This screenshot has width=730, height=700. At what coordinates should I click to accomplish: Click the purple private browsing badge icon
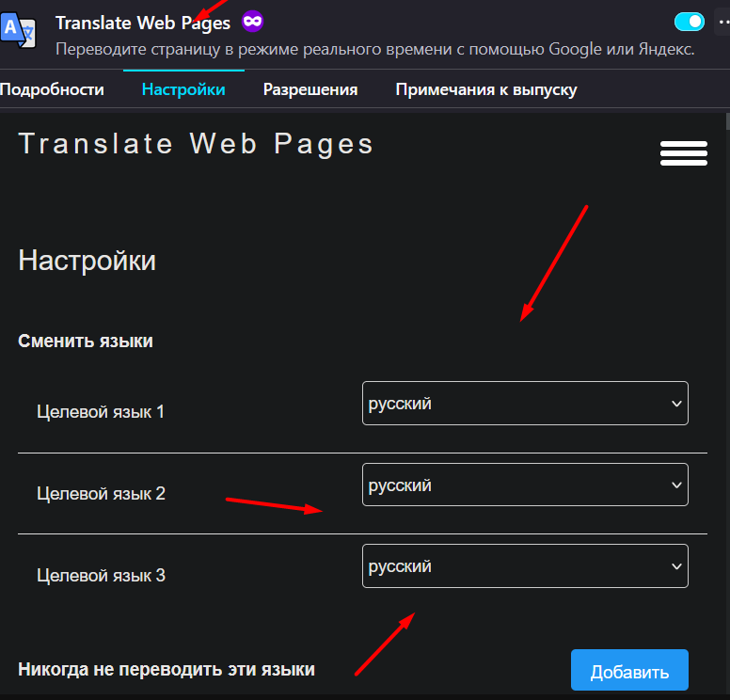click(x=252, y=22)
